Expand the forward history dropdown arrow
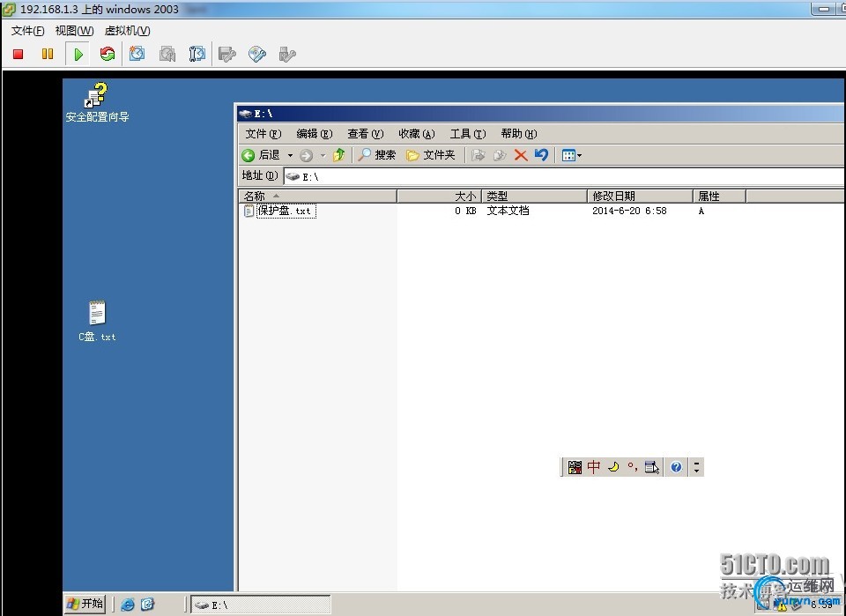846x616 pixels. 323,155
